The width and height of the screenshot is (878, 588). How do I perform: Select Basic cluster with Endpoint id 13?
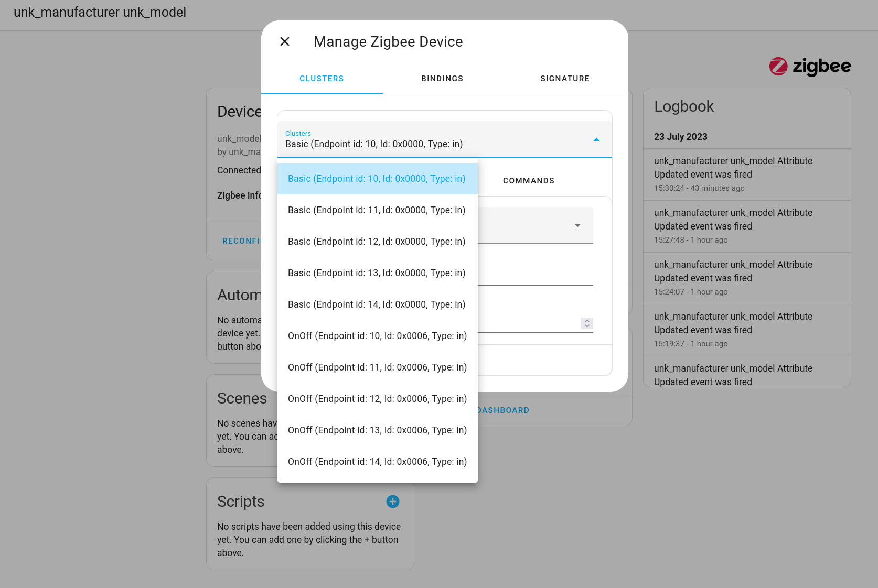376,273
